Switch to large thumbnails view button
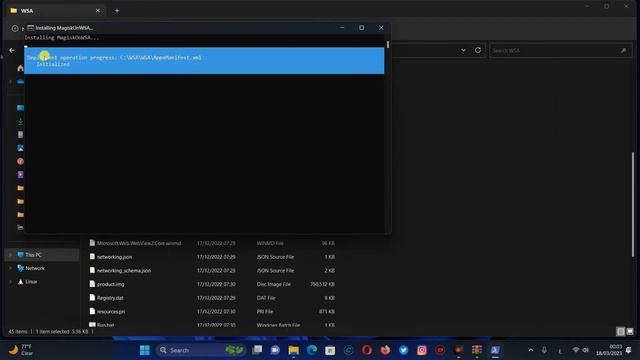This screenshot has height=360, width=640. 630,331
